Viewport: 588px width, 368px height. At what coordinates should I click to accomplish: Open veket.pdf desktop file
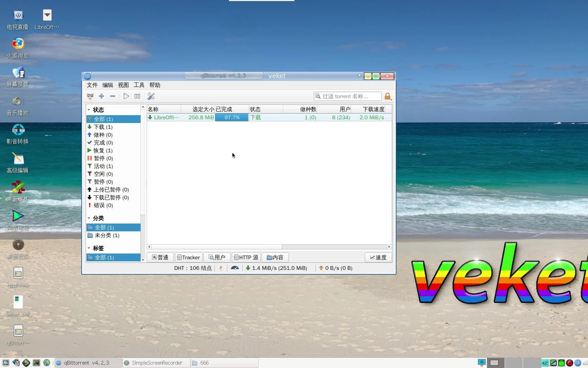pos(18,307)
